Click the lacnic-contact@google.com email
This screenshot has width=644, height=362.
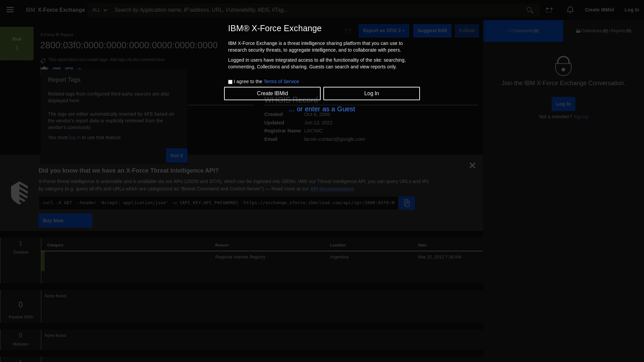tap(334, 139)
